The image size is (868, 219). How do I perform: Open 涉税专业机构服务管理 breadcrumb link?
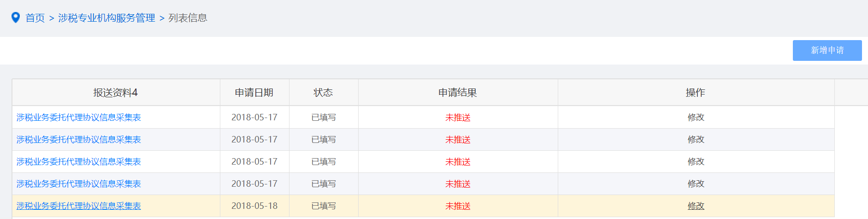pos(106,18)
